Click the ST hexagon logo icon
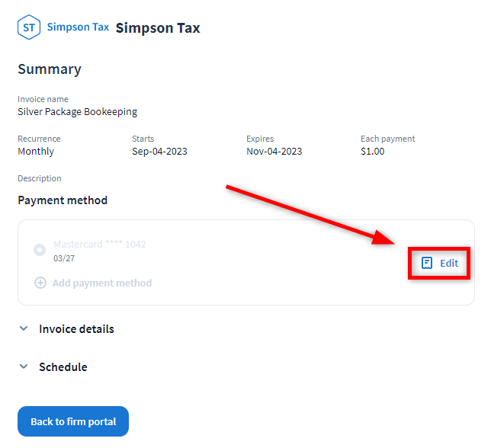491x448 pixels. coord(29,28)
